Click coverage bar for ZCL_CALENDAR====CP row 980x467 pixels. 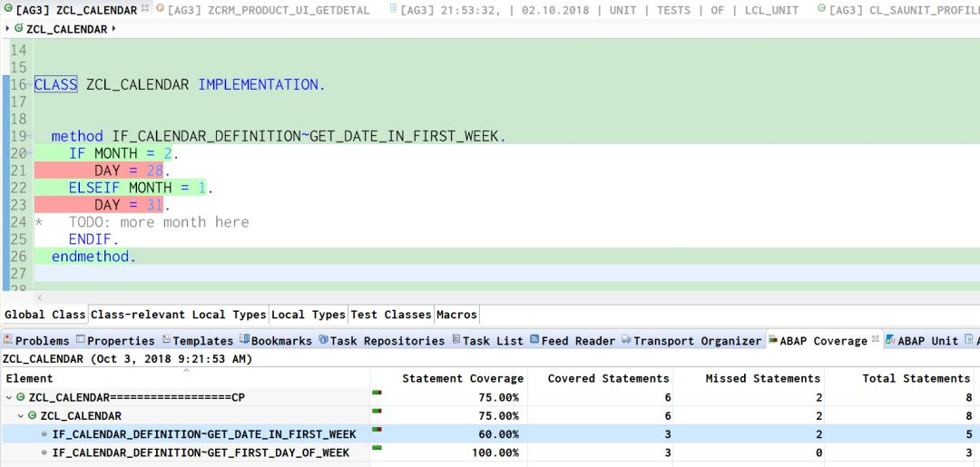pos(377,393)
